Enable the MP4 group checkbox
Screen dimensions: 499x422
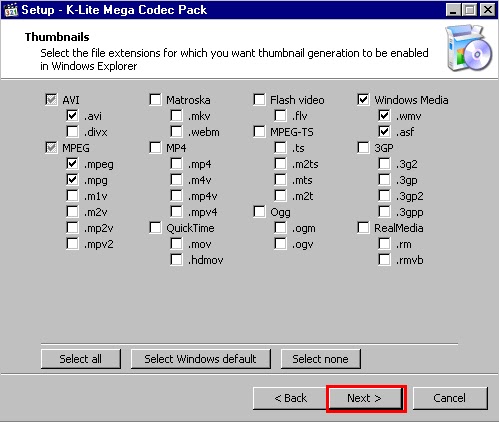point(155,147)
